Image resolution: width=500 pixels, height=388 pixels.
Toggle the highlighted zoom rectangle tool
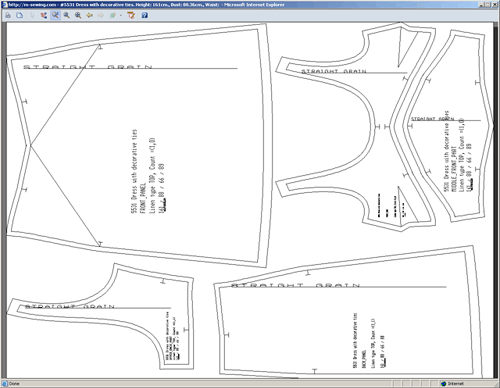click(55, 15)
